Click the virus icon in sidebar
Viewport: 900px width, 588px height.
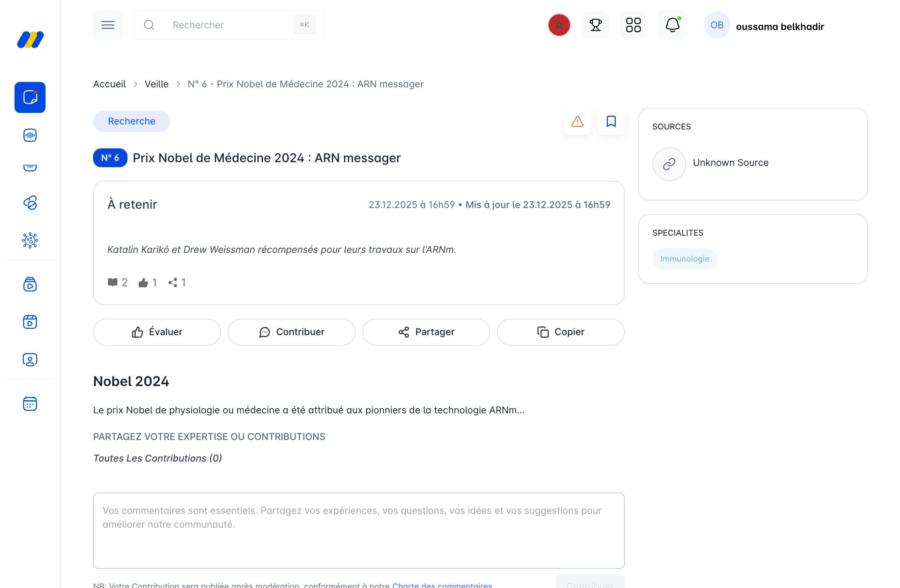(x=30, y=240)
